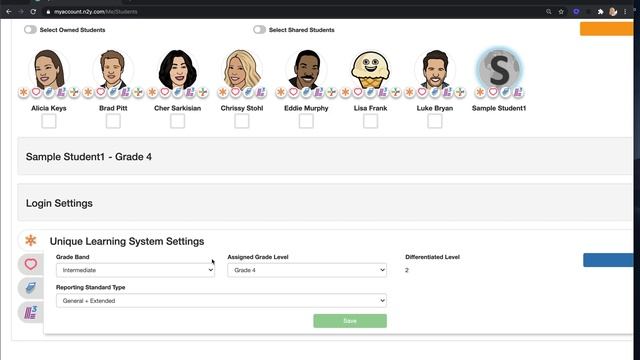Select Lisa Frank's ice cream avatar
Image resolution: width=640 pixels, height=360 pixels.
pos(371,69)
